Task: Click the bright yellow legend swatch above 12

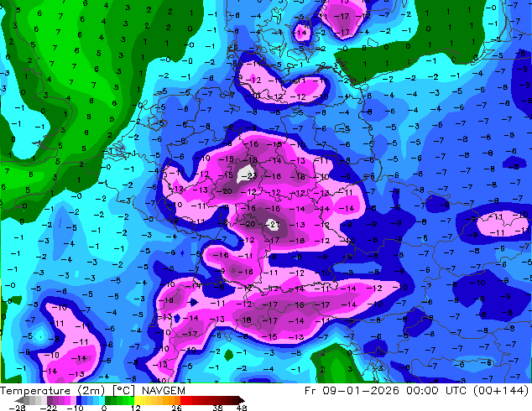Action: (x=137, y=400)
